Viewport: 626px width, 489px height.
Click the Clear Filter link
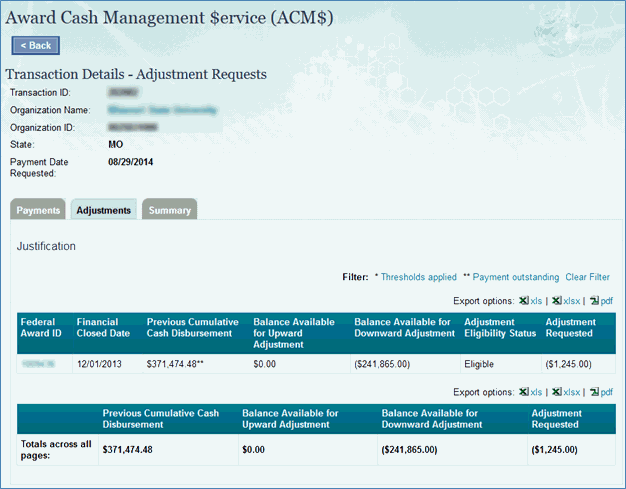[x=587, y=277]
